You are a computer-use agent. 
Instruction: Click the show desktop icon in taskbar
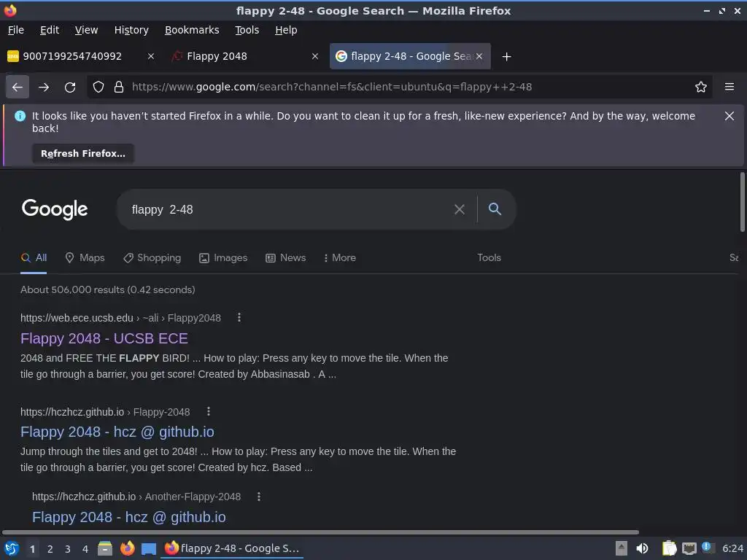coord(149,549)
